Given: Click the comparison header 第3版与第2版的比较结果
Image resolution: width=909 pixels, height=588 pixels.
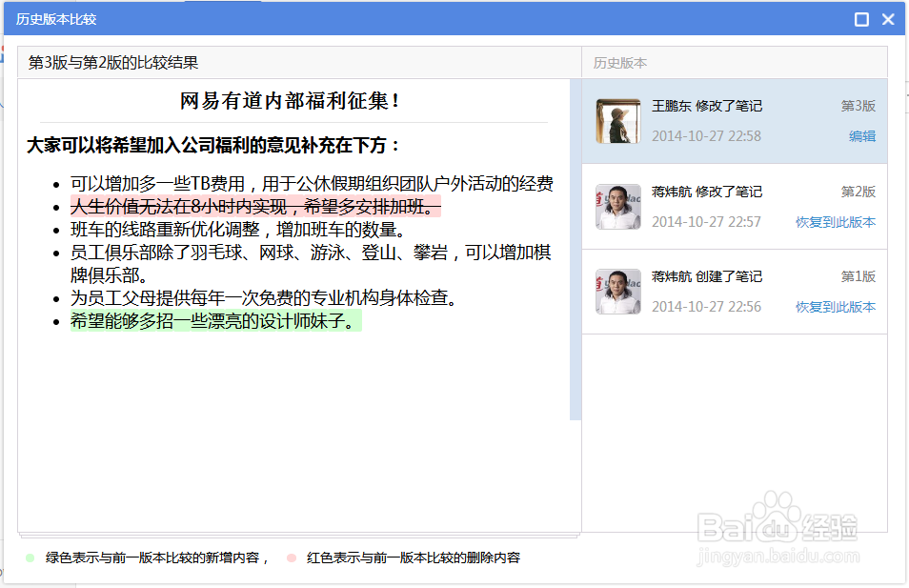Looking at the screenshot, I should point(113,60).
